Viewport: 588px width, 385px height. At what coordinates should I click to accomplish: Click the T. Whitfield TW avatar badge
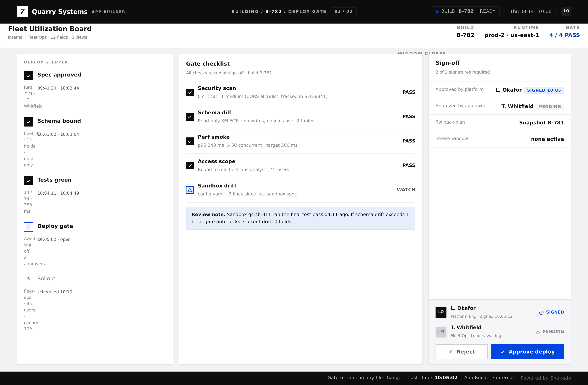pyautogui.click(x=441, y=332)
